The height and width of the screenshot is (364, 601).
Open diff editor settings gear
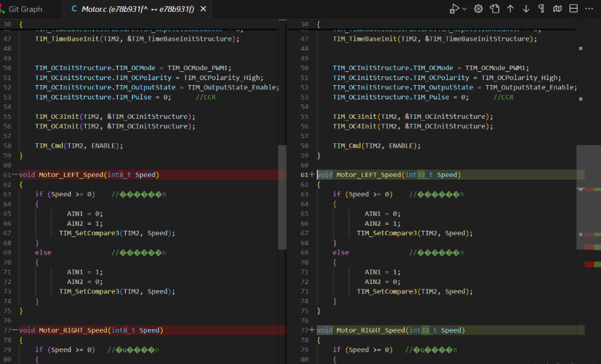[478, 9]
